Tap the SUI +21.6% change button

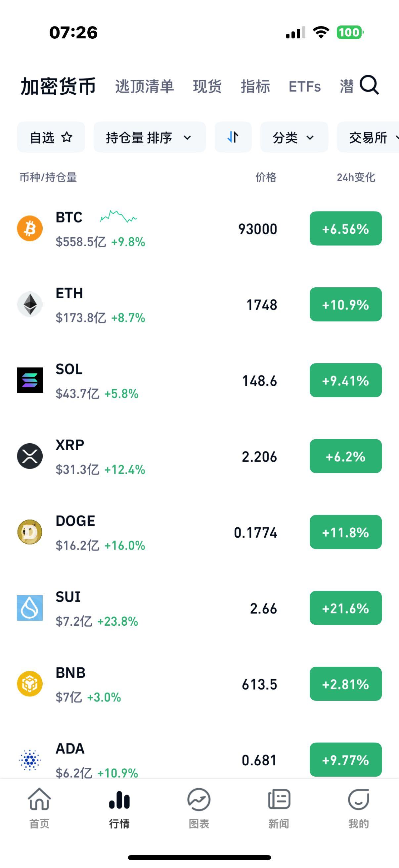(x=345, y=608)
